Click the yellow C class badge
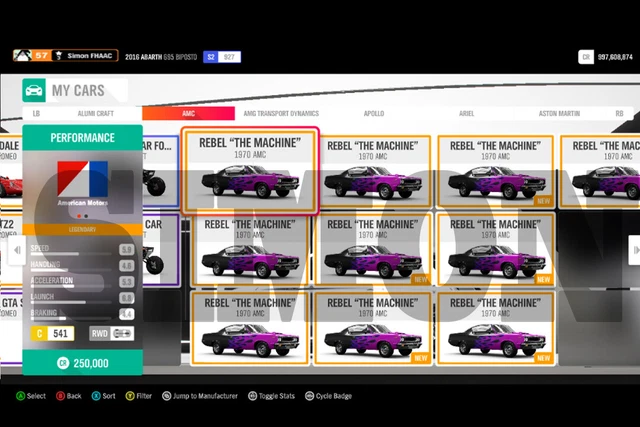Image resolution: width=640 pixels, height=427 pixels. click(x=39, y=334)
